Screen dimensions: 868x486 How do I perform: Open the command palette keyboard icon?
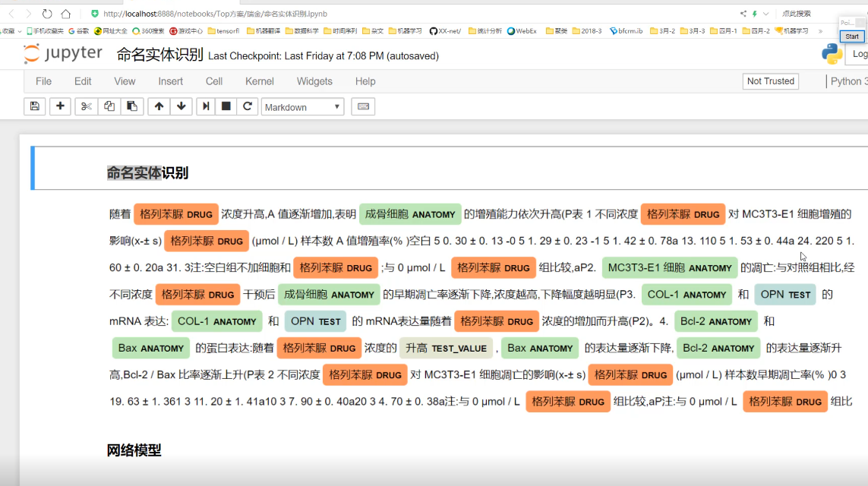click(x=363, y=107)
